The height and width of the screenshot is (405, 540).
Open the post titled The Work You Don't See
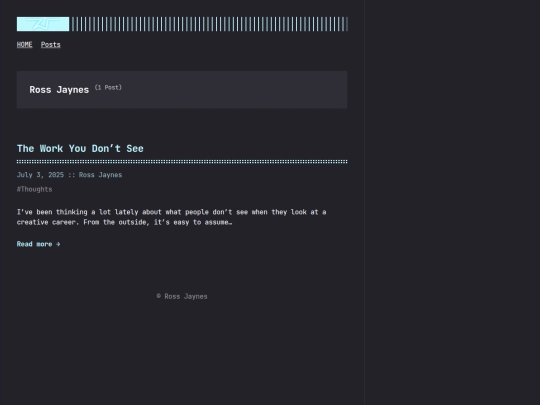pyautogui.click(x=80, y=148)
